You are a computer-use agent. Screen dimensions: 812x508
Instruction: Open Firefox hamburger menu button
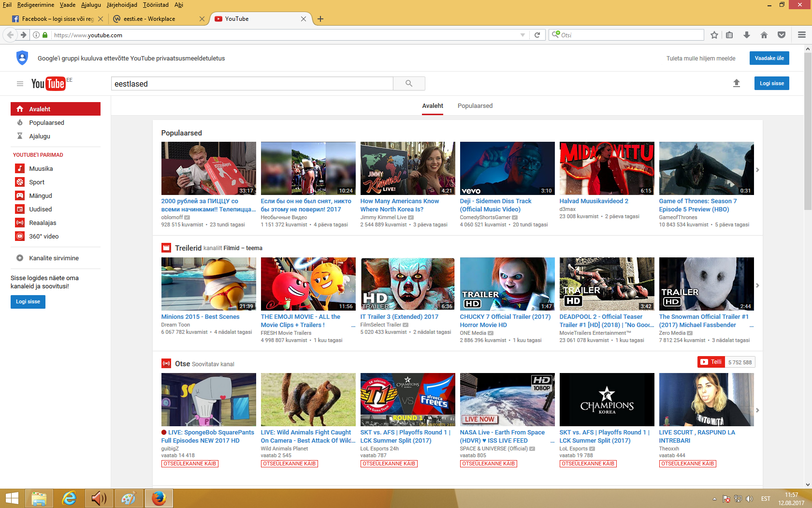click(x=802, y=35)
